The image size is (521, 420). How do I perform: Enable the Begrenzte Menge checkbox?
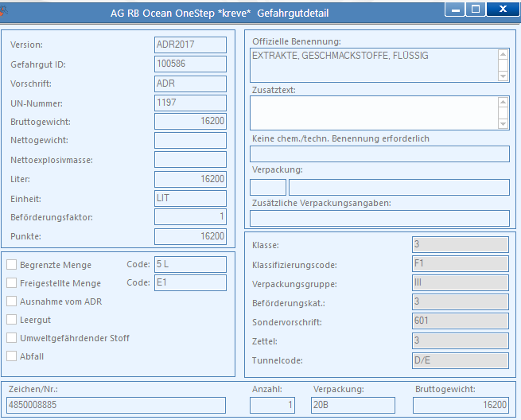(12, 265)
